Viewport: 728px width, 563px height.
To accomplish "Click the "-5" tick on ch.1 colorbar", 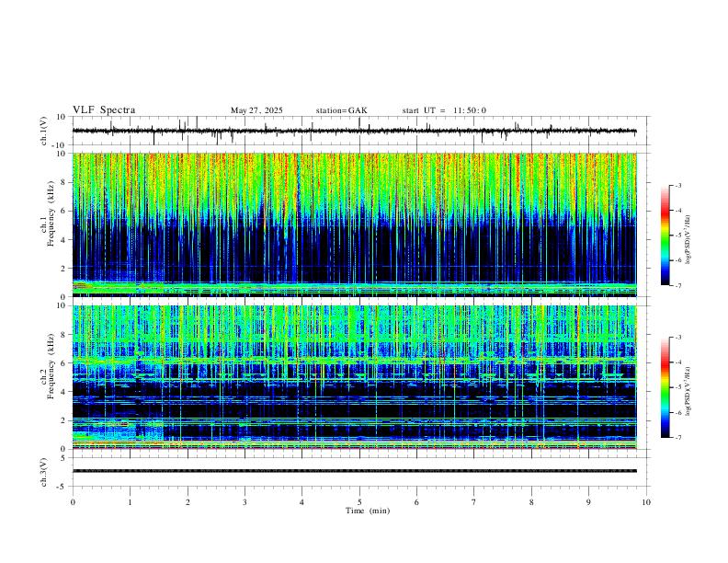I will [x=678, y=236].
